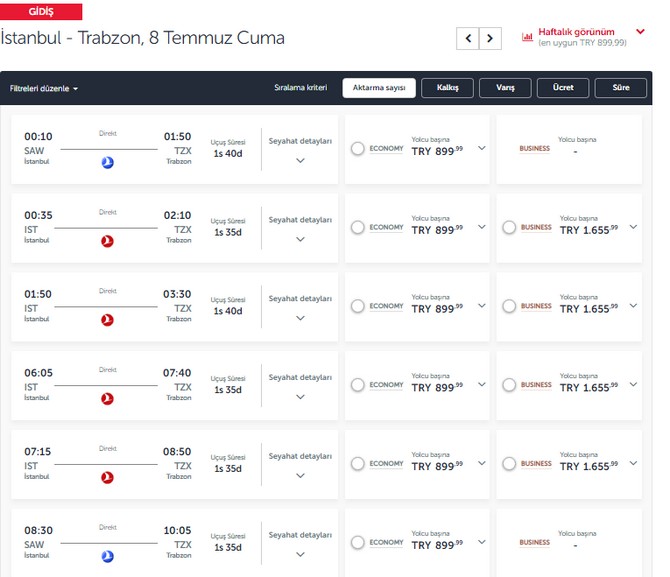
Task: Go to next day arrow
Action: (x=490, y=39)
